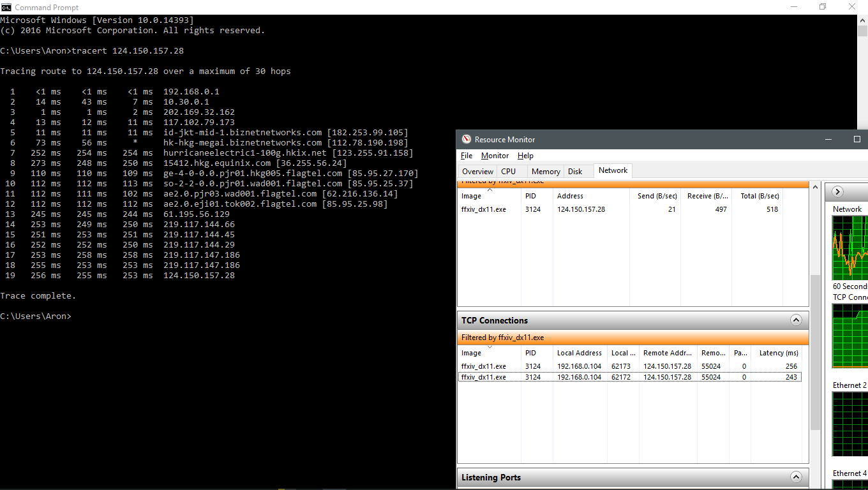868x490 pixels.
Task: Click the Packet Loss column header
Action: (x=740, y=353)
